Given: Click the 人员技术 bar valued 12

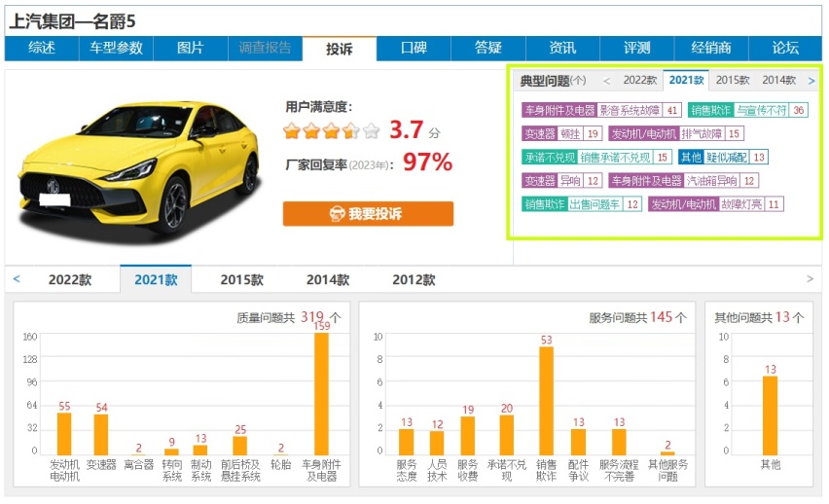Looking at the screenshot, I should click(437, 443).
